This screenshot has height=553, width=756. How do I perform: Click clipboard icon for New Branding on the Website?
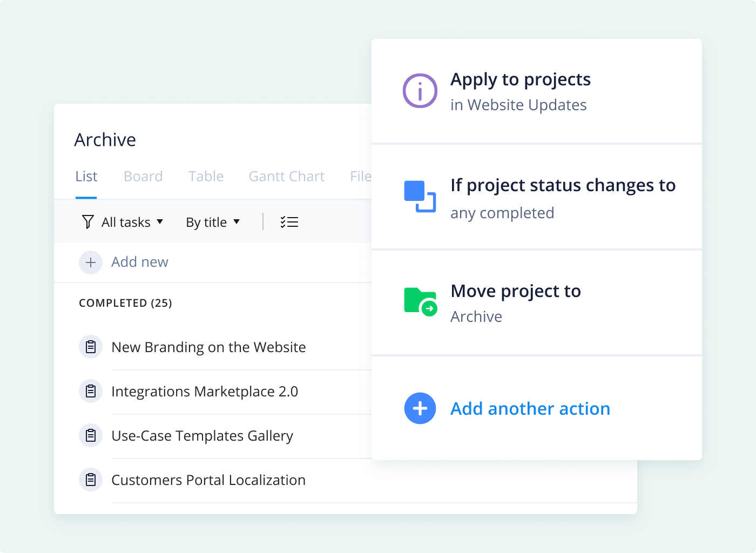point(91,347)
